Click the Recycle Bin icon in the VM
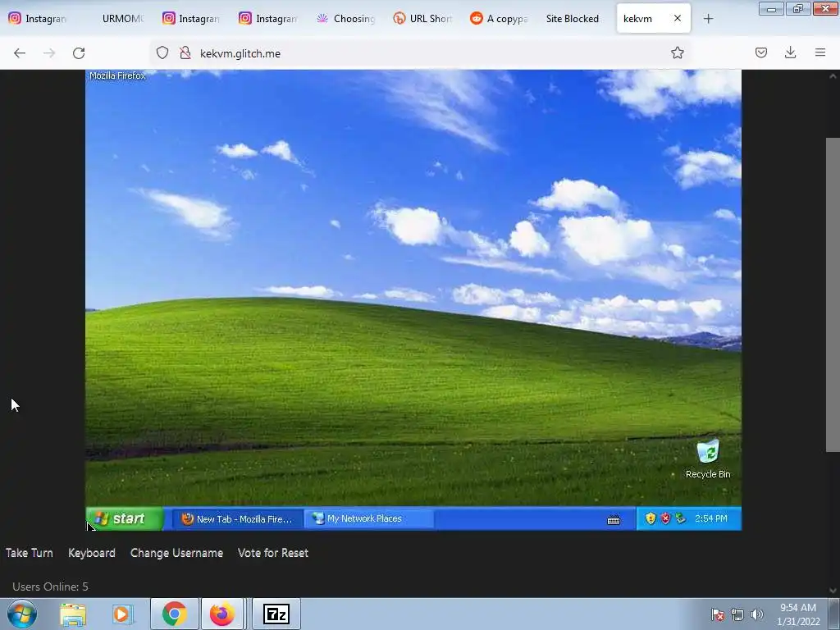 (x=708, y=459)
